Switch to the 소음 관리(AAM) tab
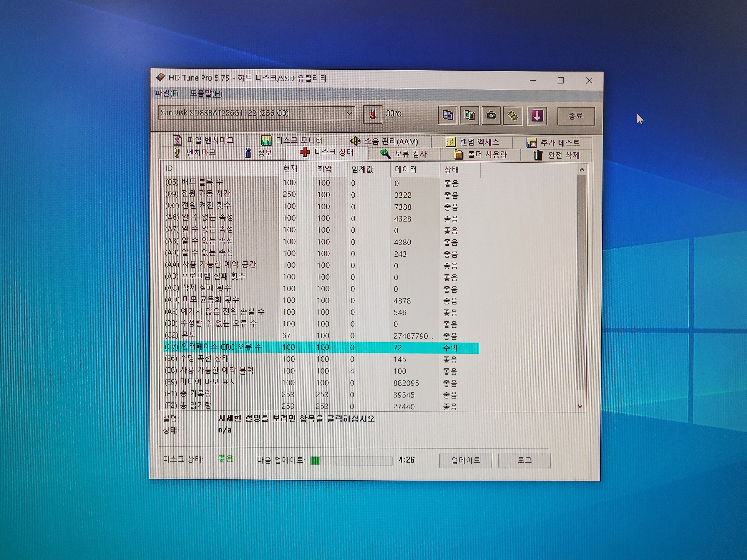This screenshot has width=747, height=560. pos(384,141)
